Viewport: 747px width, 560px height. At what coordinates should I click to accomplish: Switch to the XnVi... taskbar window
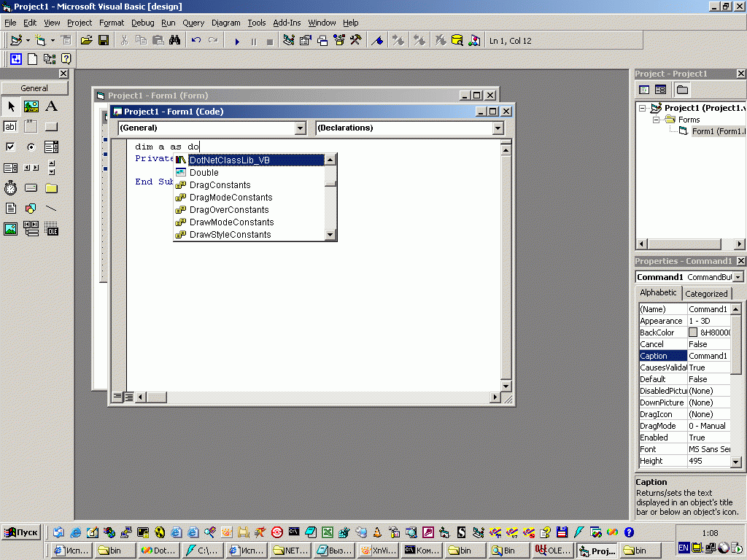coord(379,551)
